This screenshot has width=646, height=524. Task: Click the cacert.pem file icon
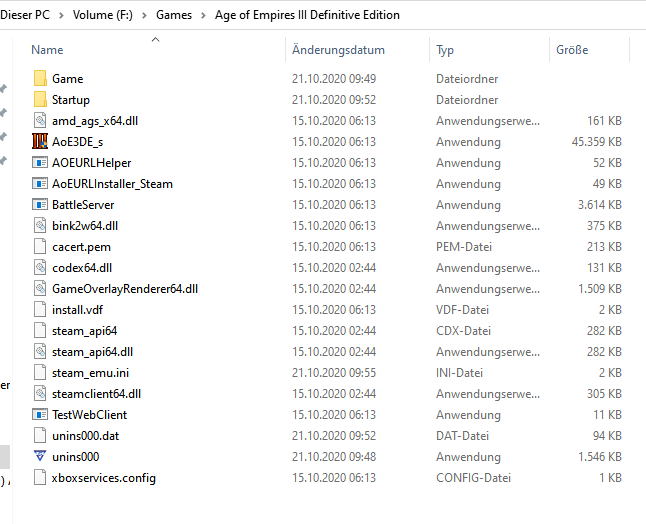pos(40,246)
